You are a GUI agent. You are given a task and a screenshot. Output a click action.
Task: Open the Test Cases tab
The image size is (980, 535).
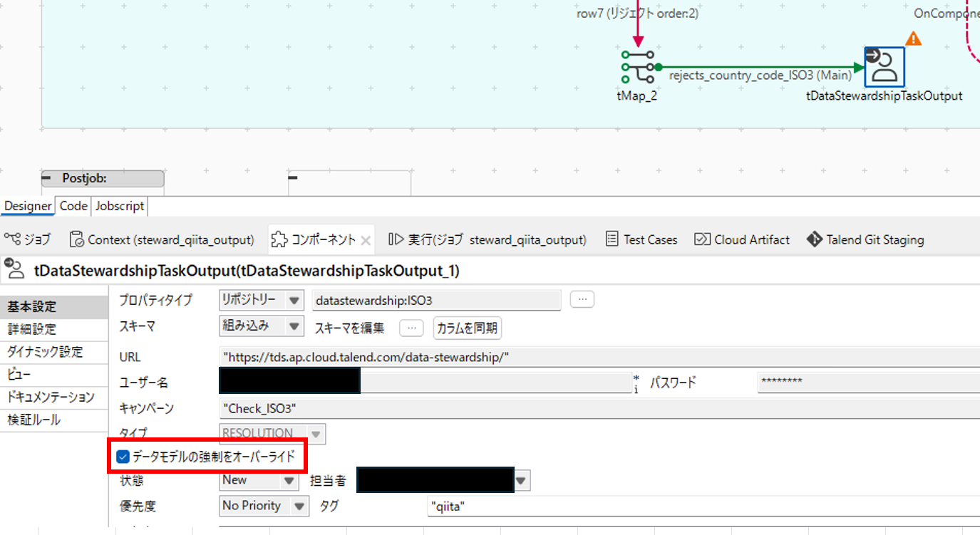click(x=641, y=239)
